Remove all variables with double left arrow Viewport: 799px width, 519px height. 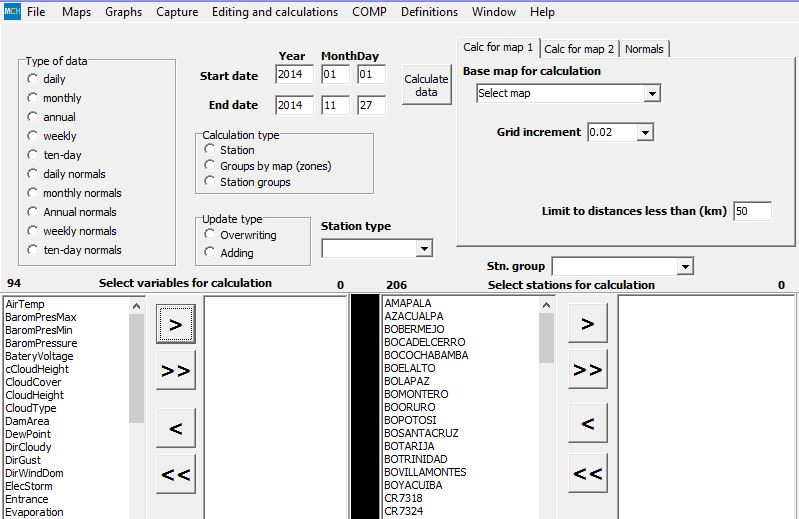[x=175, y=474]
